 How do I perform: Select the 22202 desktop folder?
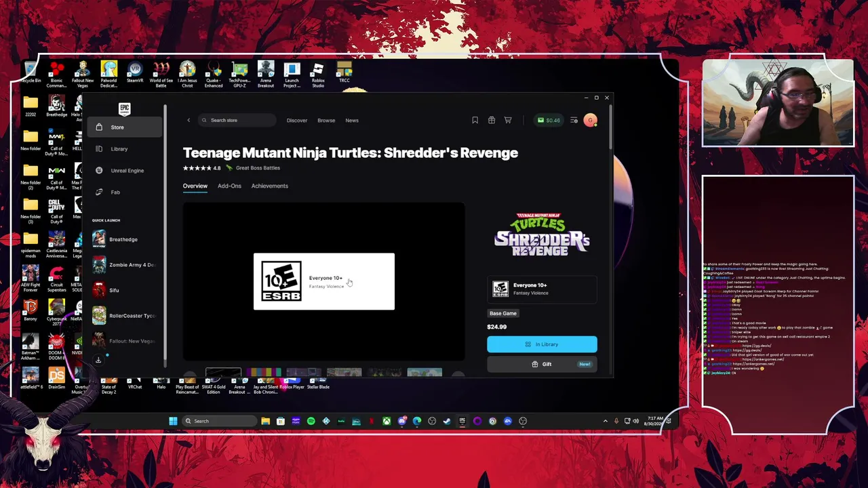click(31, 107)
